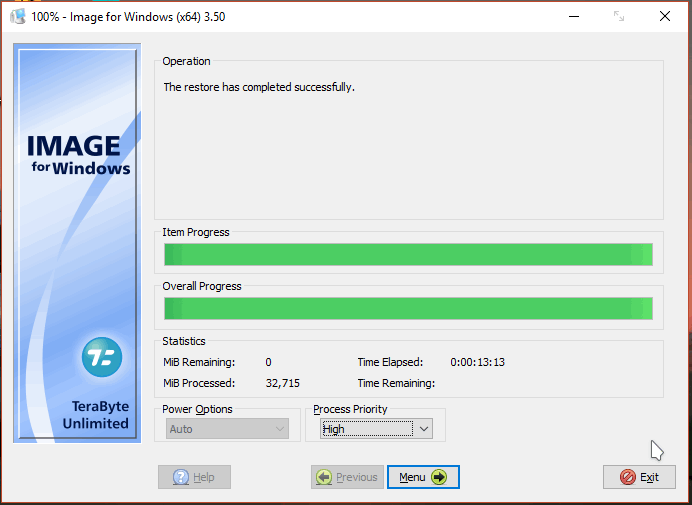Click the Image for Windows title bar icon
This screenshot has width=692, height=505.
[x=18, y=17]
